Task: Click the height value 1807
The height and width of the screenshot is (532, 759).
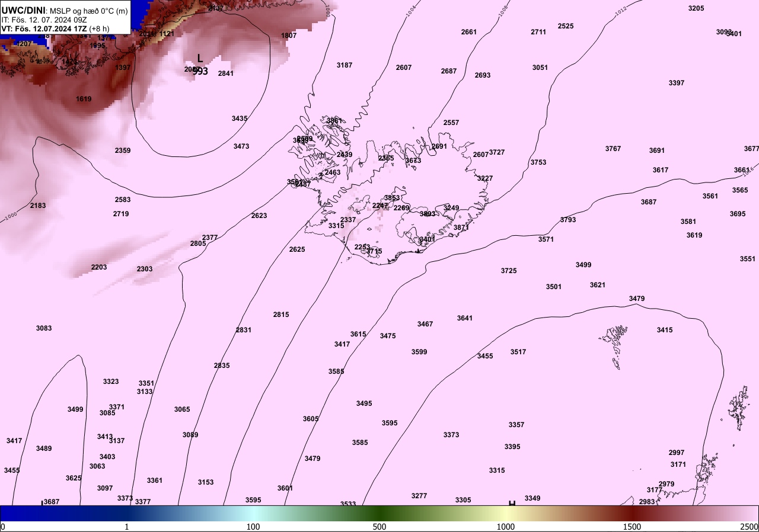Action: [289, 36]
